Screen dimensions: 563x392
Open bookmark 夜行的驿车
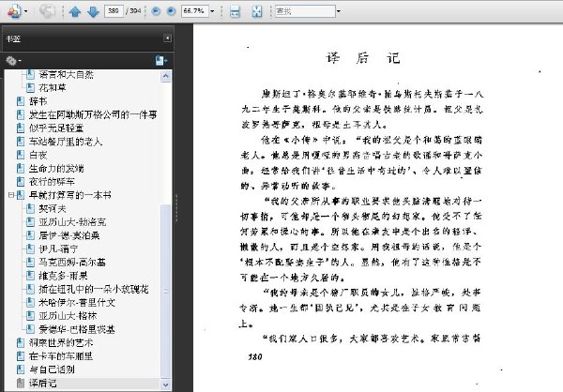coord(52,182)
